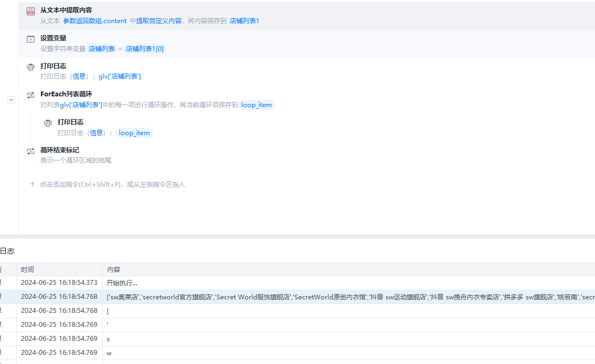Click the second 16:18:54.768 timestamp

pos(59,311)
